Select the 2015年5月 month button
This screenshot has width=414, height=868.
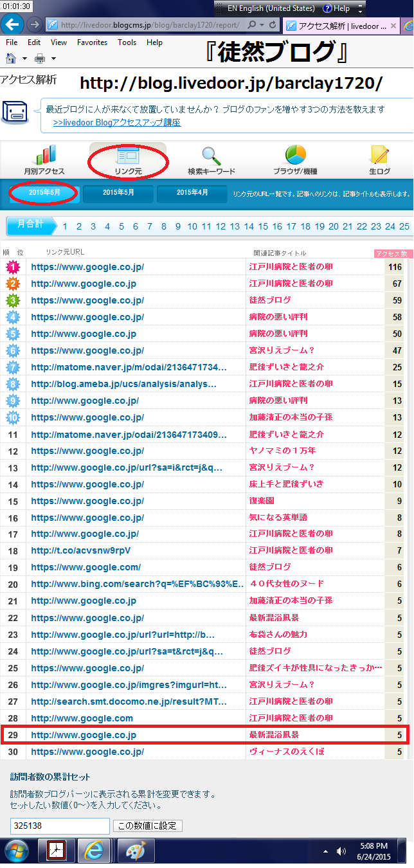click(x=118, y=194)
